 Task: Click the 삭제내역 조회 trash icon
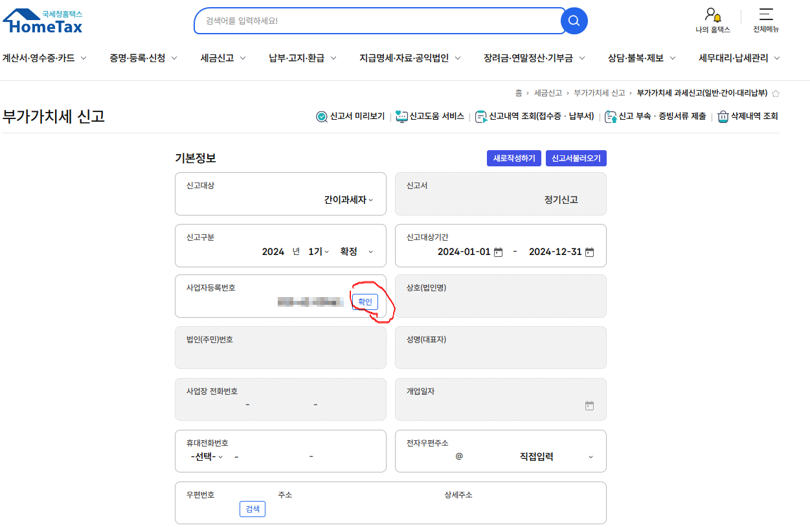point(722,116)
